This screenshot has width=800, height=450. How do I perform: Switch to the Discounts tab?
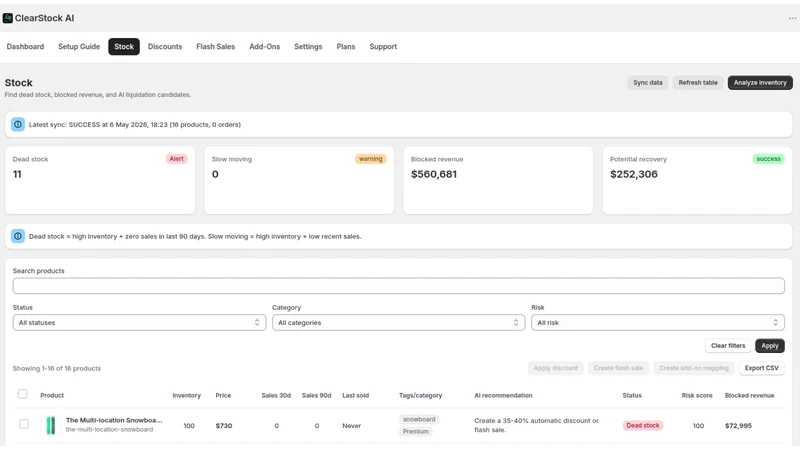click(x=165, y=46)
